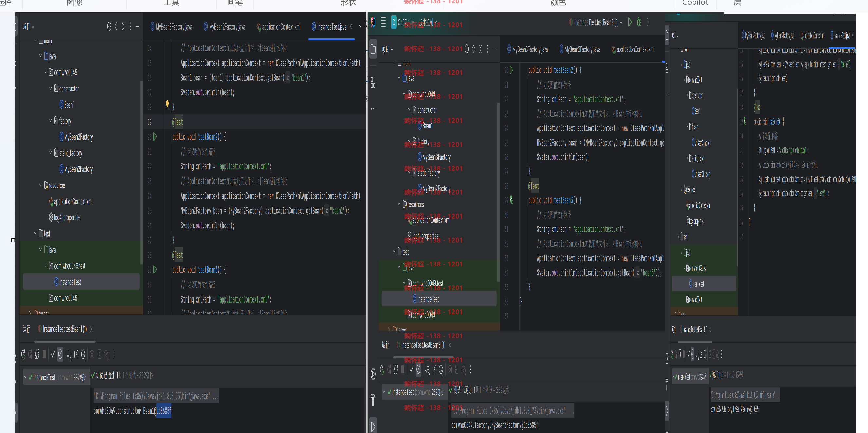Click the Services icon in the middle IDE's bottom sidebar
Image resolution: width=868 pixels, height=433 pixels.
coord(373,374)
